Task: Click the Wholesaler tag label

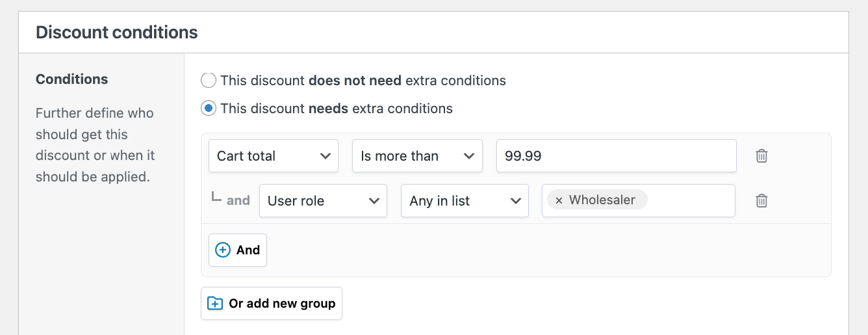Action: (602, 200)
